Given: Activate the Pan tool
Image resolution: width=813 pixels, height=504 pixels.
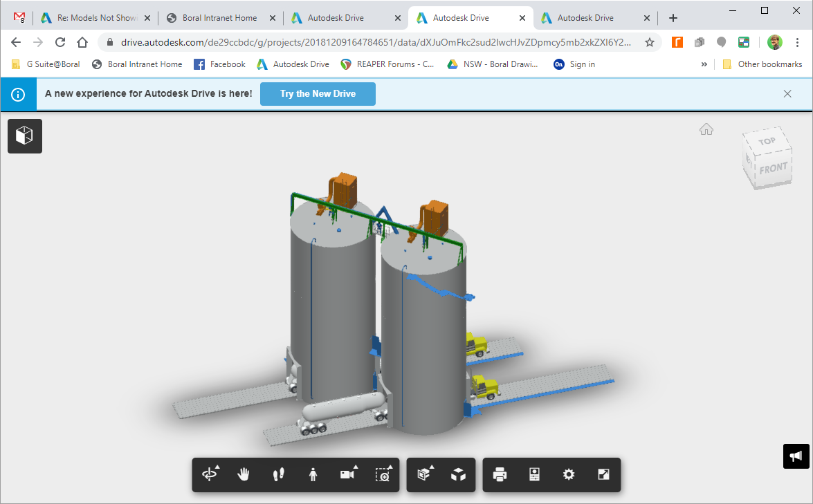Looking at the screenshot, I should [x=244, y=475].
